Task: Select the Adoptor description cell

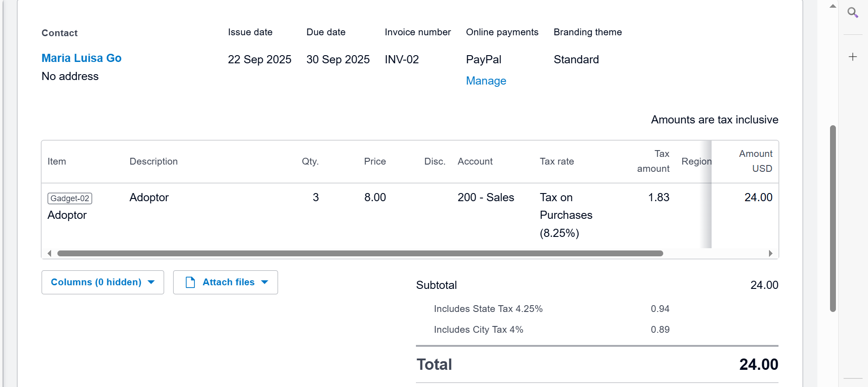Action: (x=149, y=198)
